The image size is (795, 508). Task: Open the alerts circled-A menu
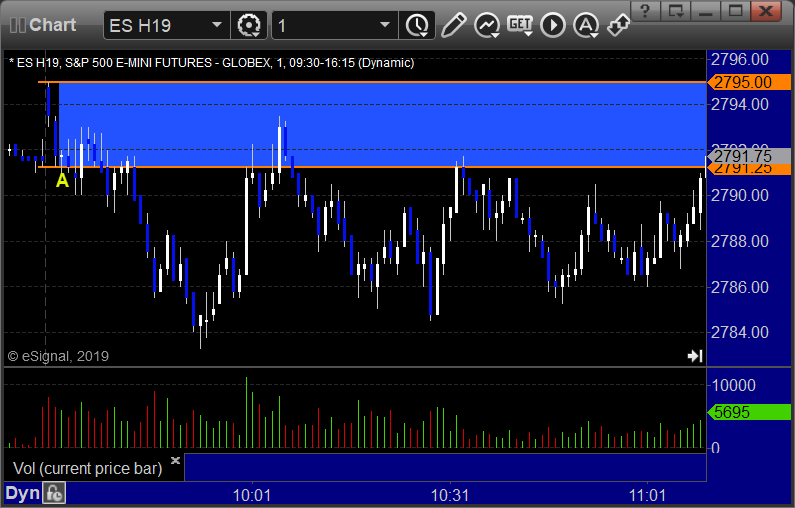point(586,25)
